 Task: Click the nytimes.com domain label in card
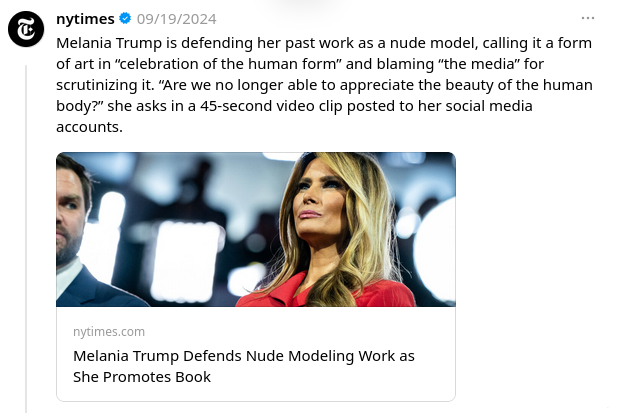[109, 331]
